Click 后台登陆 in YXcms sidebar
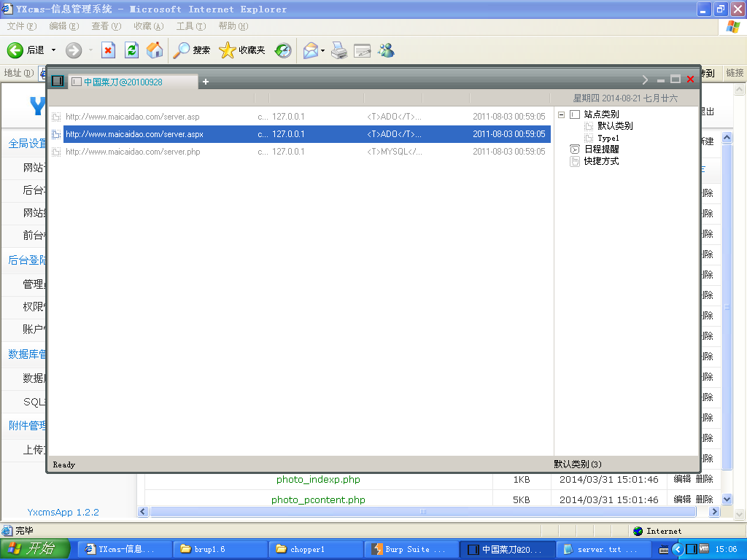Viewport: 747px width, 560px height. (27, 260)
